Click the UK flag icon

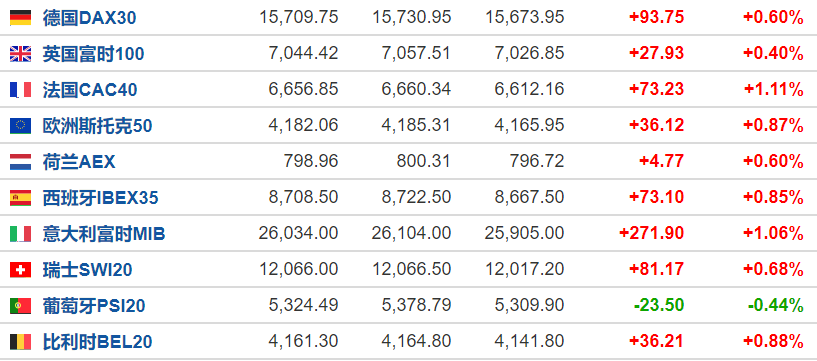point(20,54)
